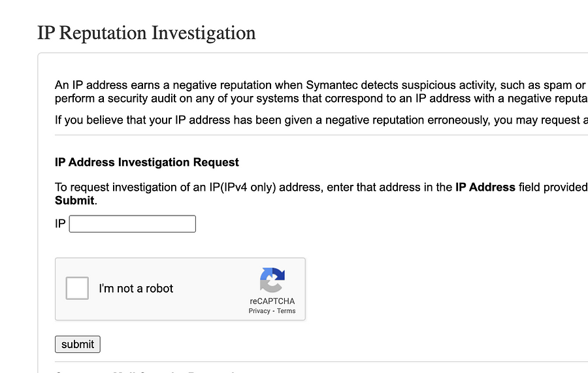Image resolution: width=588 pixels, height=373 pixels.
Task: Click the bold Submit word in instructions
Action: [x=74, y=201]
